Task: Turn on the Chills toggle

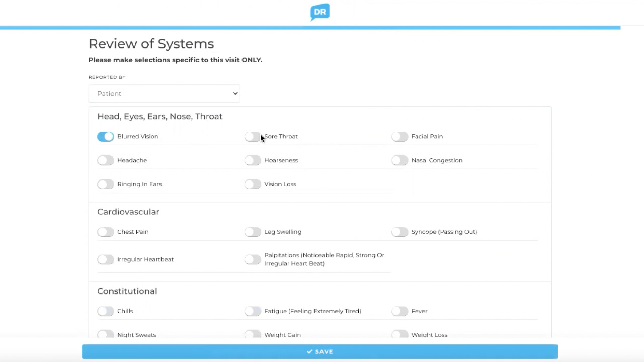Action: 106,311
